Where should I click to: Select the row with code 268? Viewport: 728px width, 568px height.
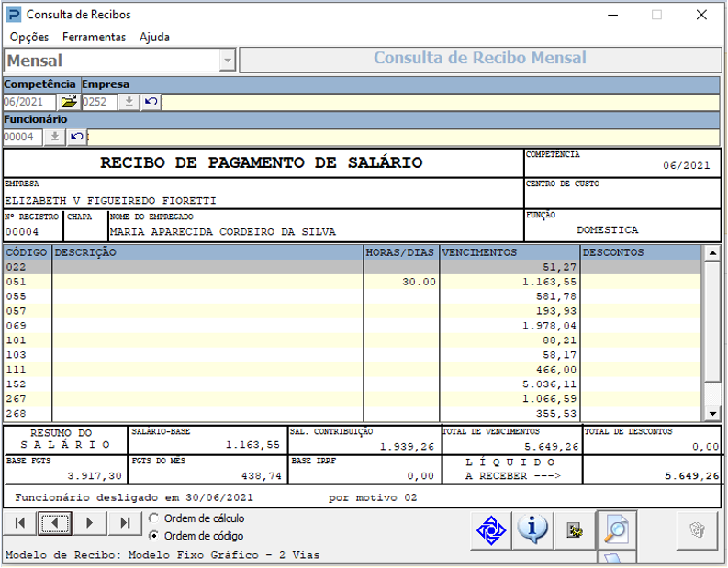click(353, 413)
